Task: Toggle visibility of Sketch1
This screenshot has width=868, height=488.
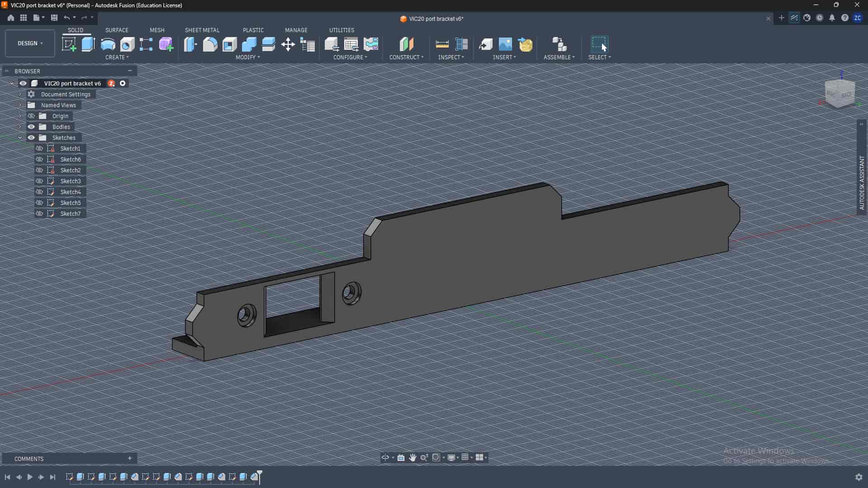Action: click(x=39, y=148)
